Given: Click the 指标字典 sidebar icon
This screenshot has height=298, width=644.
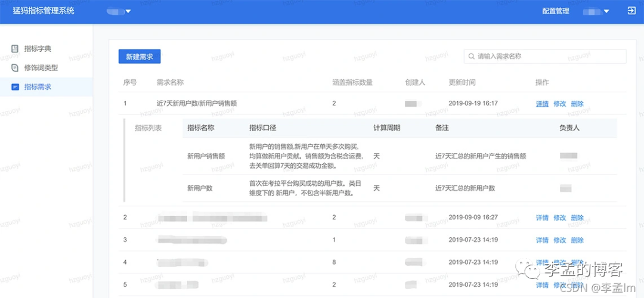Looking at the screenshot, I should (15, 49).
